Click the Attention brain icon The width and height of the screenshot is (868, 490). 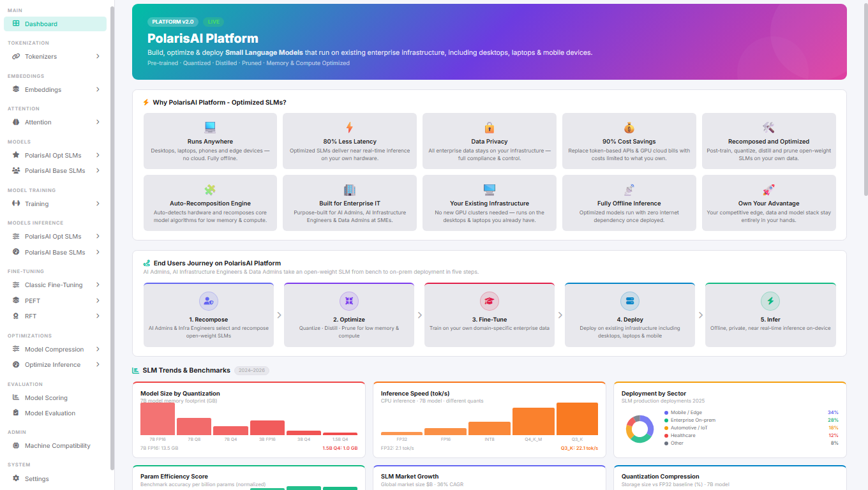16,122
